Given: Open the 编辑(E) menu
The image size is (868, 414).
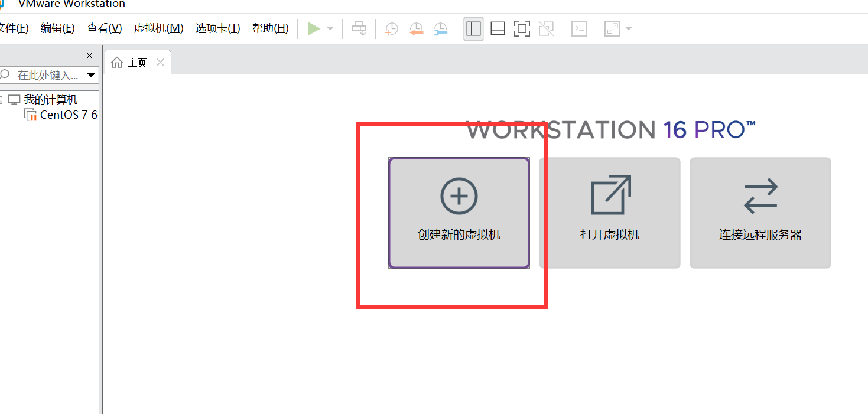Looking at the screenshot, I should pyautogui.click(x=58, y=28).
